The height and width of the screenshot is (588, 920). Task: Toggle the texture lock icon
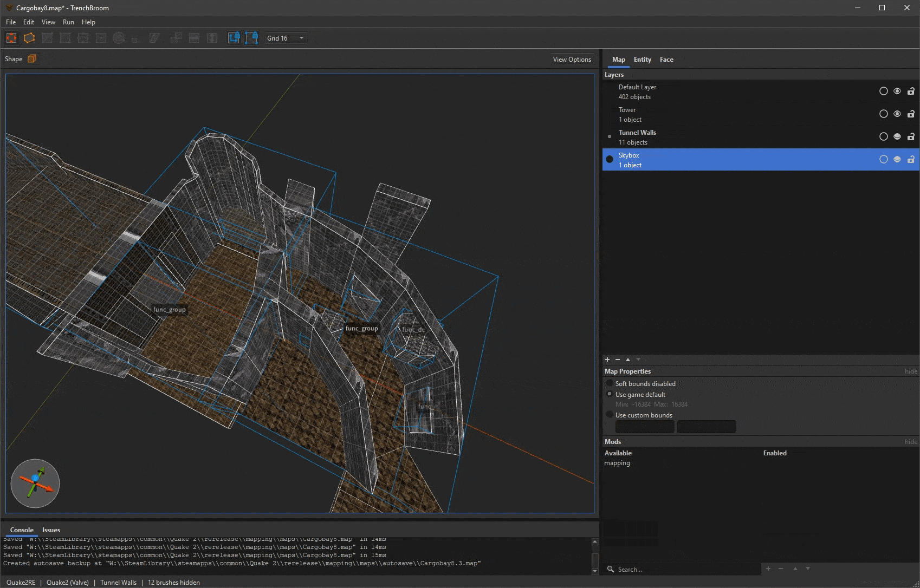click(x=234, y=38)
